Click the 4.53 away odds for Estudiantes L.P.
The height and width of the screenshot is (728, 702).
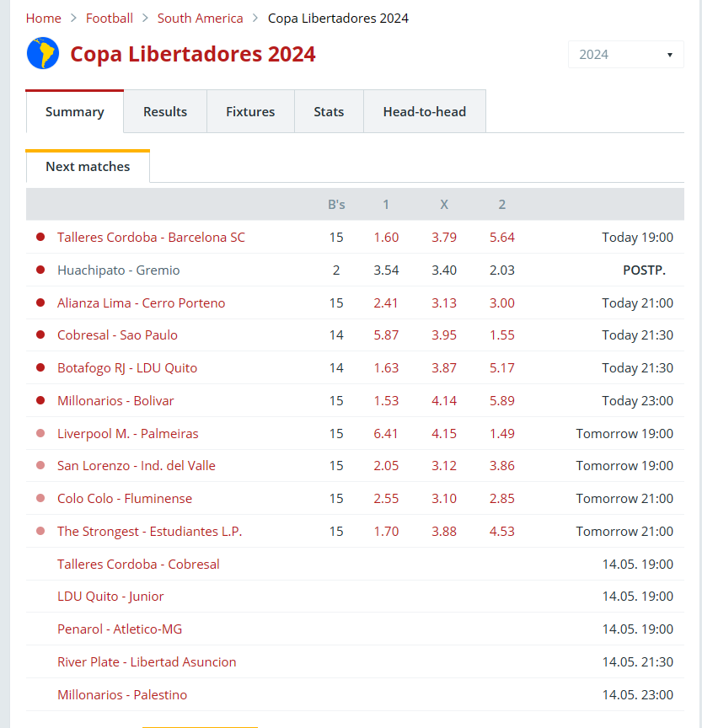pos(502,531)
